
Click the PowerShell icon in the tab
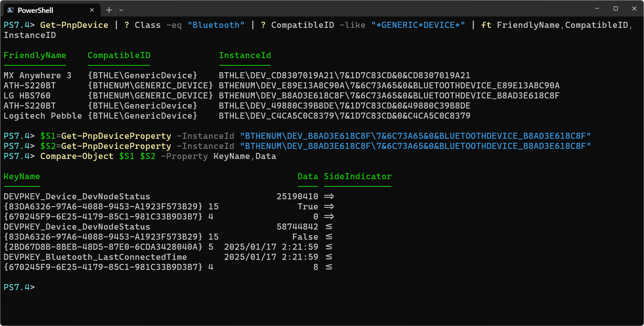10,10
